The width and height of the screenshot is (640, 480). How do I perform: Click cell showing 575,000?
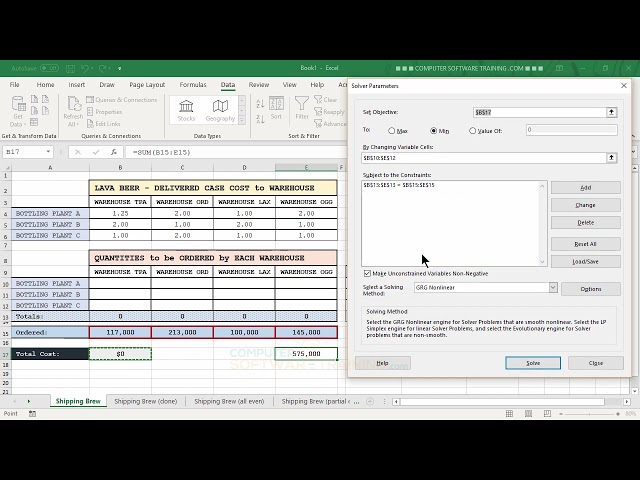coord(306,354)
